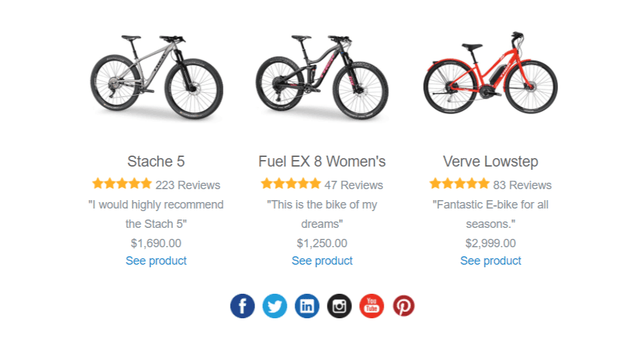Viewport: 644px width, 337px height.
Task: Open the Instagram camera icon
Action: point(339,305)
